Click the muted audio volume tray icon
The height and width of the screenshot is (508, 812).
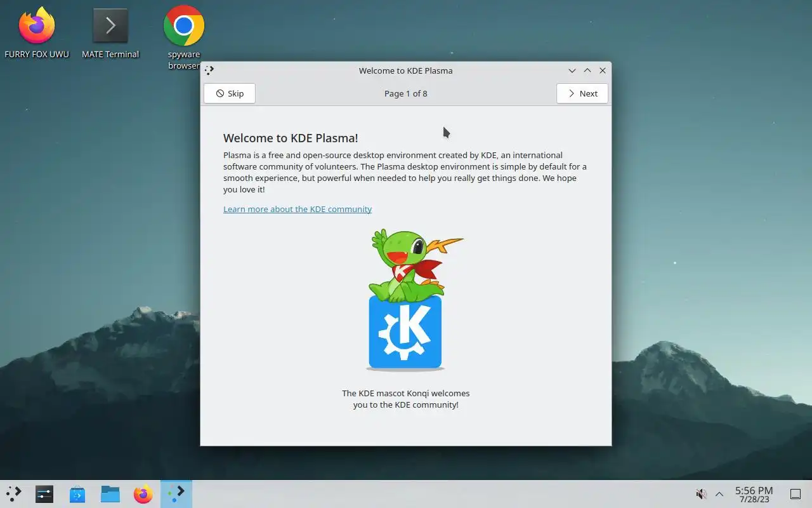pos(701,494)
